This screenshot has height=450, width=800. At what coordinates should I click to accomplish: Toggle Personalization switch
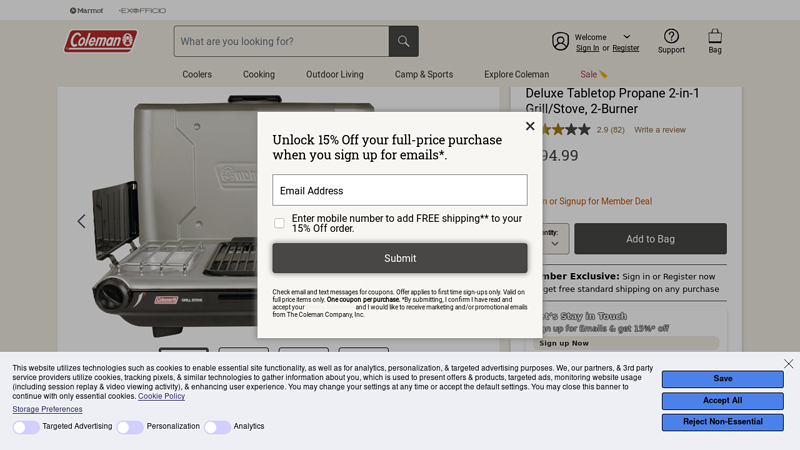point(130,427)
